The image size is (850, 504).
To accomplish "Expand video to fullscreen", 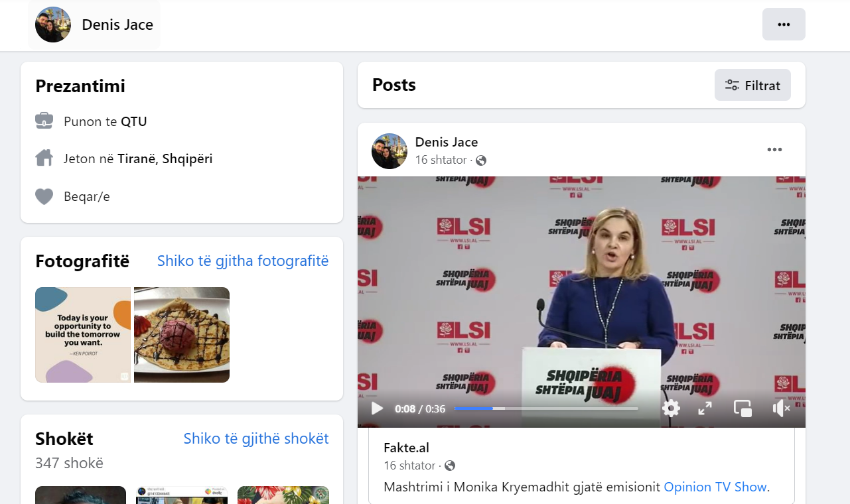I will pyautogui.click(x=705, y=409).
